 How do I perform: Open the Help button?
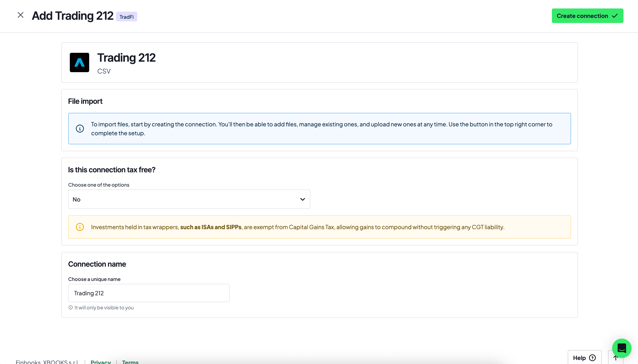585,358
